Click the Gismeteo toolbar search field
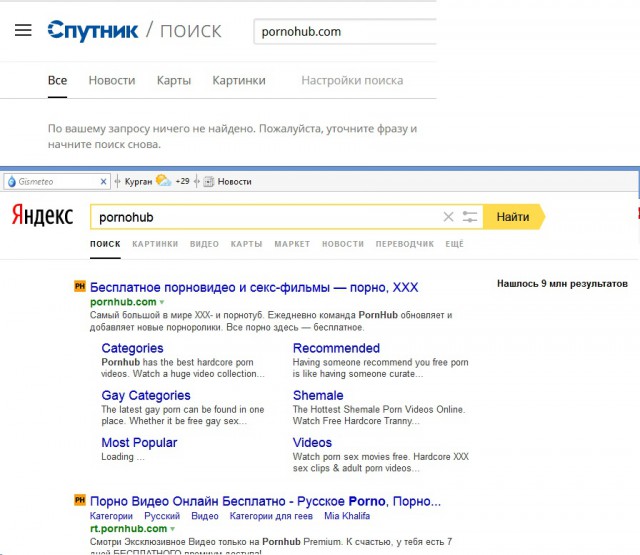Screen dimensions: 640x555 pos(57,182)
